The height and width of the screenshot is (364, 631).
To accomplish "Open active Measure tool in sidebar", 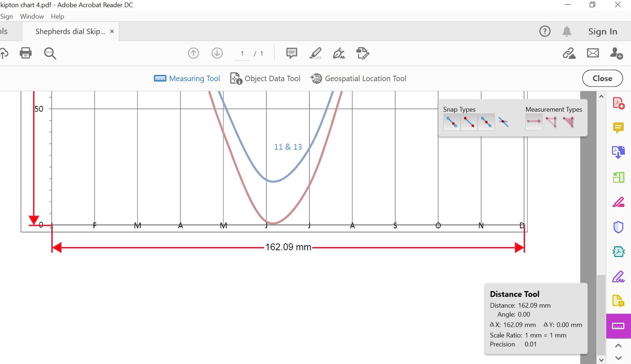I will 618,326.
